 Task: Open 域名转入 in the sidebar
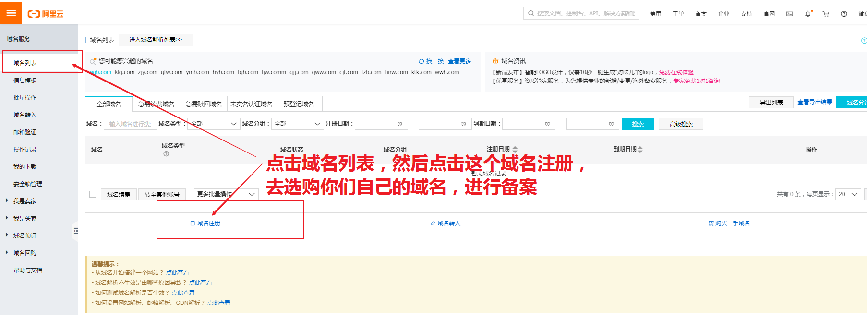(25, 115)
